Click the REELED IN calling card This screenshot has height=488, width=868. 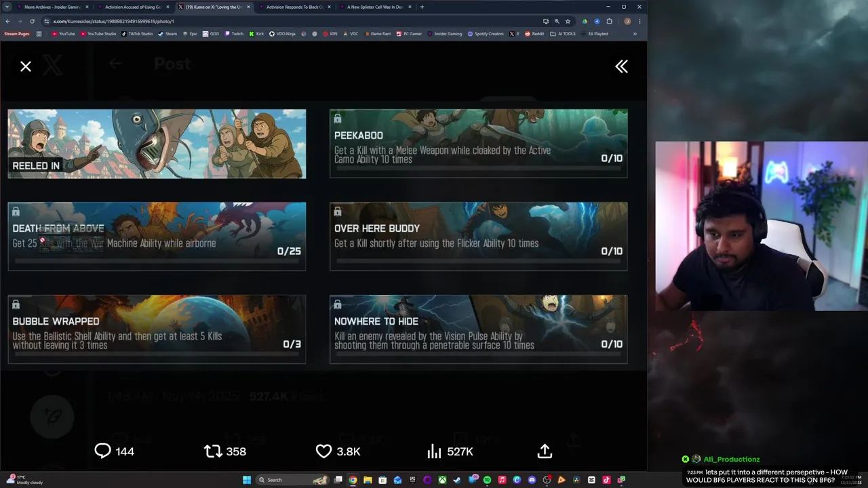(157, 144)
